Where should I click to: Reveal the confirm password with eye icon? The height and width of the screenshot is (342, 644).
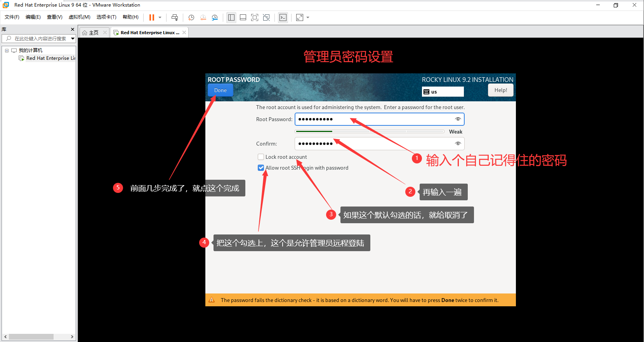tap(458, 144)
